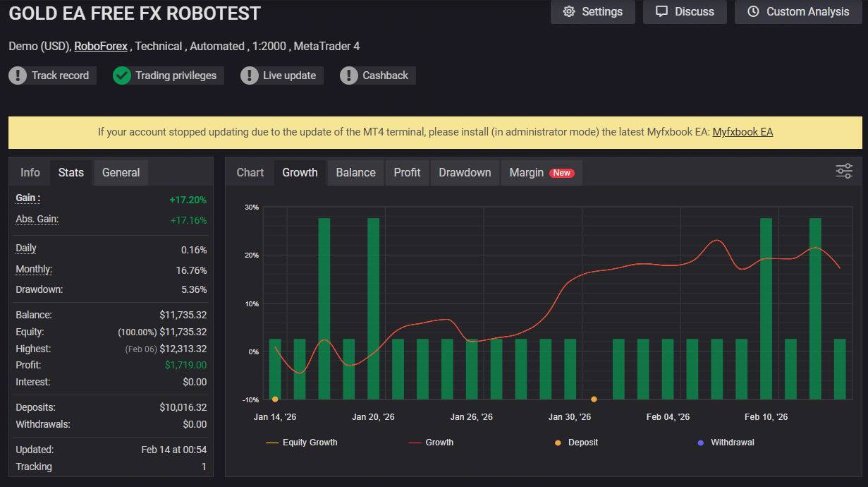Screen dimensions: 868x487
Task: Click the green Trading privileges checkmark icon
Action: [122, 76]
